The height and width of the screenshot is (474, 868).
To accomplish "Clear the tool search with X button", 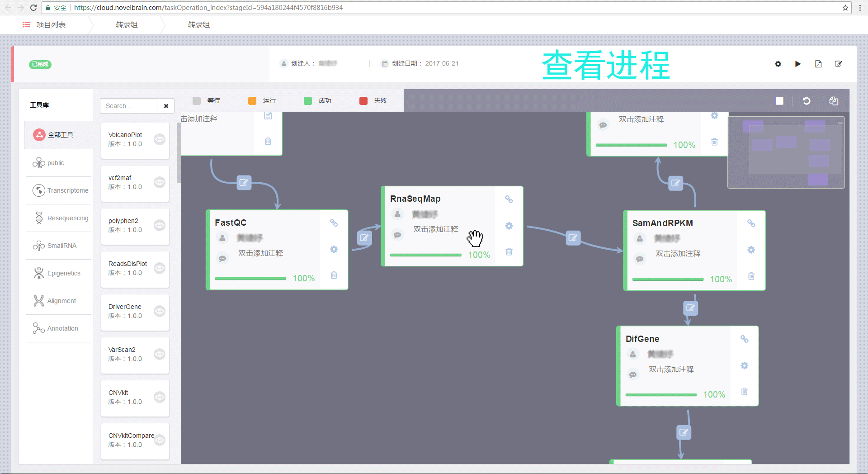I will [x=166, y=106].
